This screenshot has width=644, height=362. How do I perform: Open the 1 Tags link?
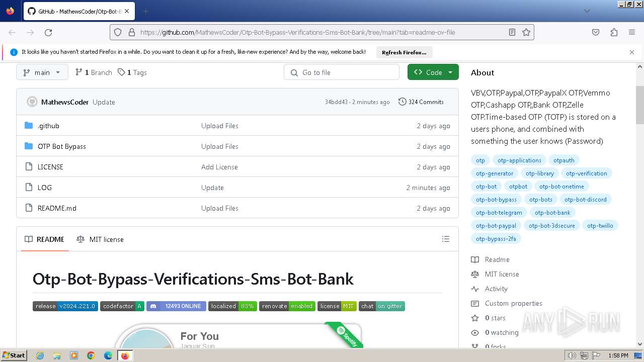[x=132, y=72]
